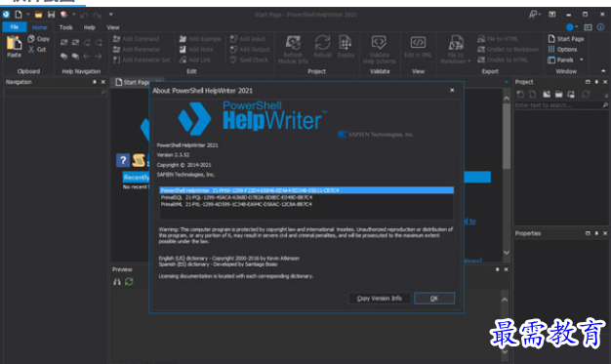
Task: Close the About PowerShell HelpWriter dialog
Action: (x=452, y=90)
